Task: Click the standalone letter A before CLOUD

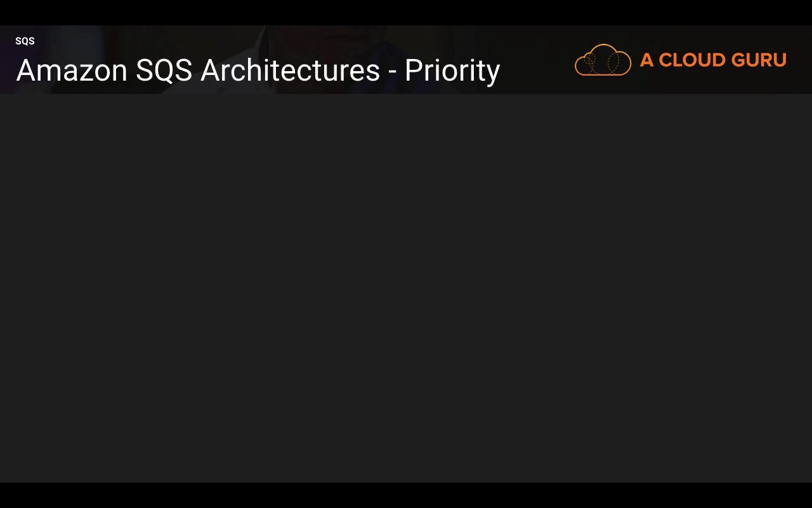Action: (x=646, y=60)
